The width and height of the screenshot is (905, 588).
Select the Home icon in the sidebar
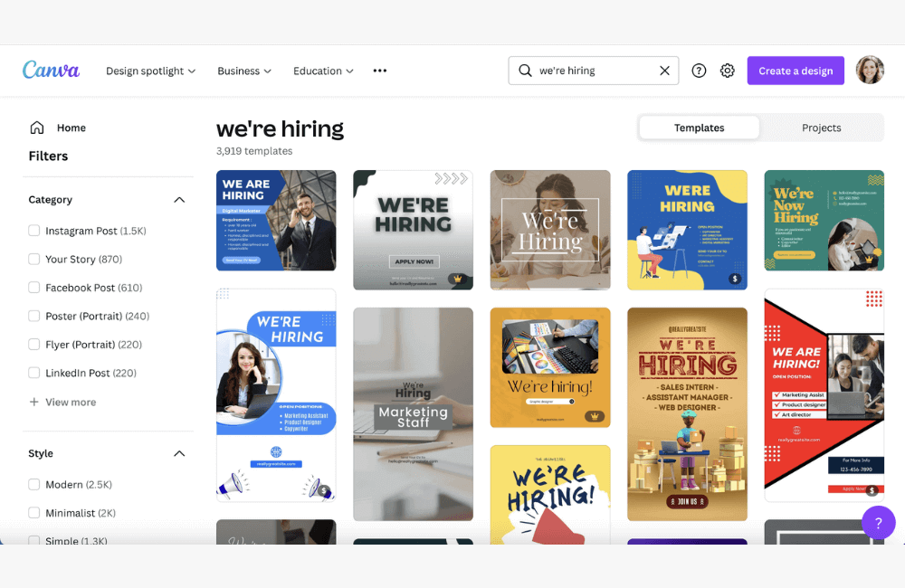click(x=35, y=128)
